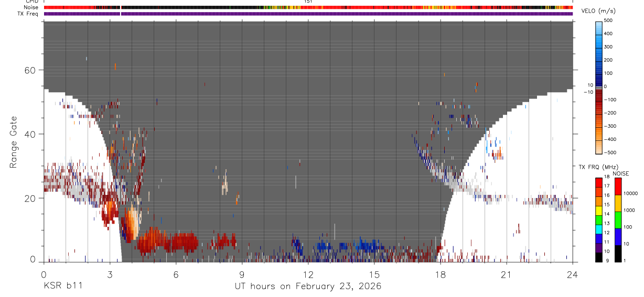This screenshot has height=297, width=644.
Task: Click the purple TX Freq strip above the plot
Action: coord(308,14)
